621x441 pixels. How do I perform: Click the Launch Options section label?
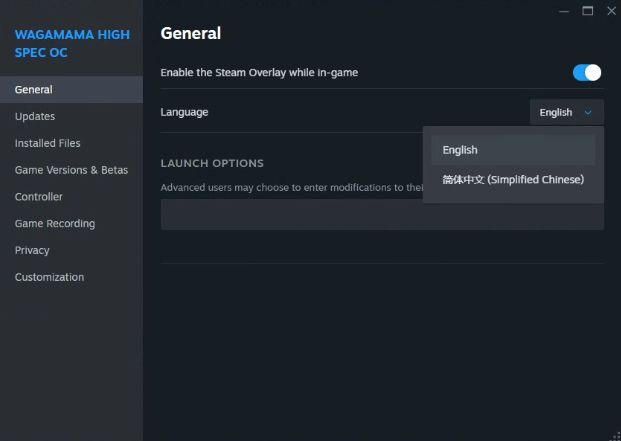point(212,163)
